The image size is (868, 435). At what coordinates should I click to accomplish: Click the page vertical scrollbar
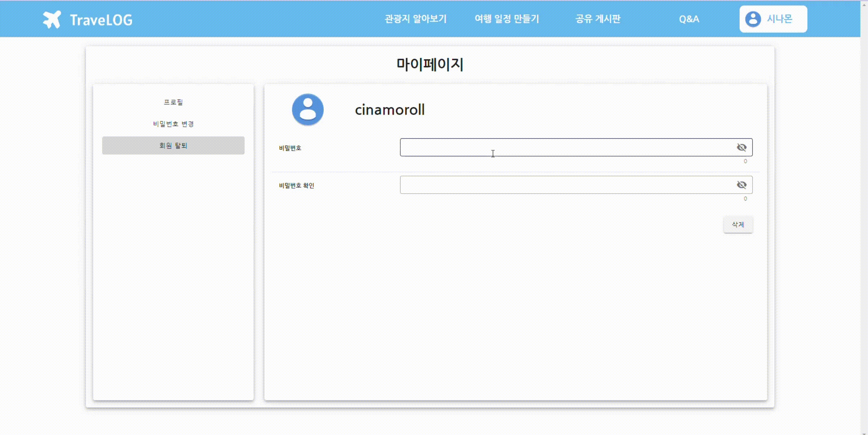(x=864, y=217)
